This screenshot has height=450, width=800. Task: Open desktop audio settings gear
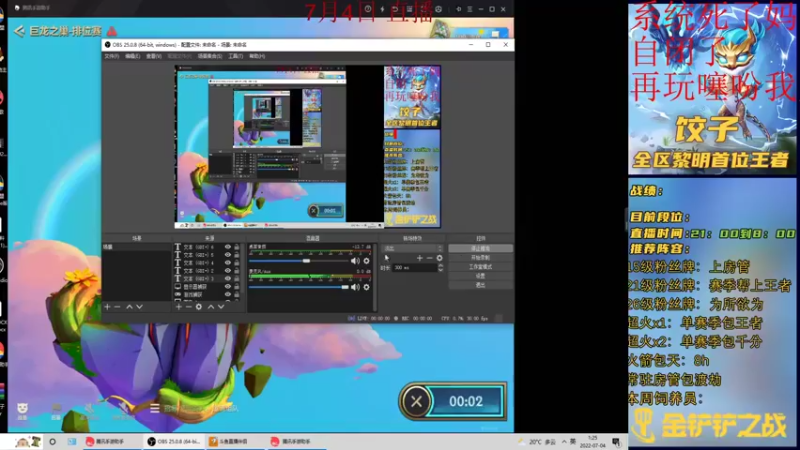point(366,261)
